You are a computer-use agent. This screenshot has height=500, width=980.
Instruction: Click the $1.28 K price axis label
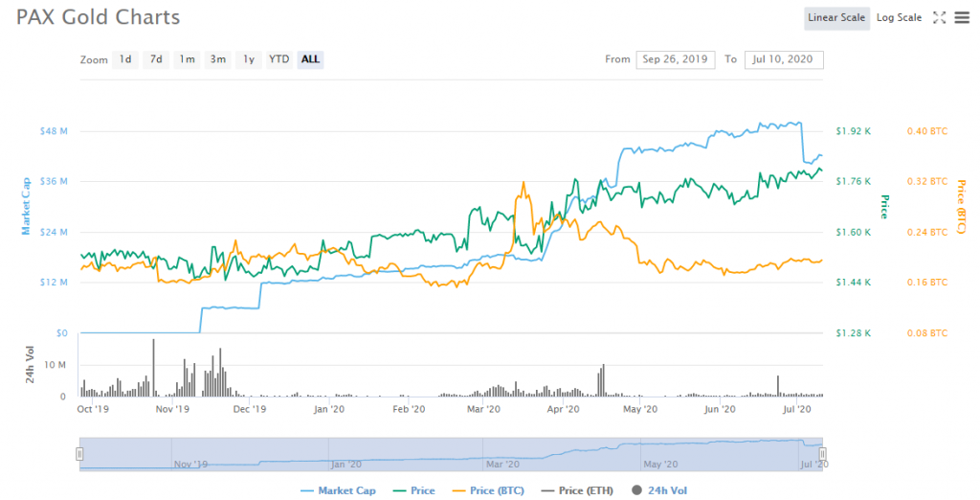point(853,333)
